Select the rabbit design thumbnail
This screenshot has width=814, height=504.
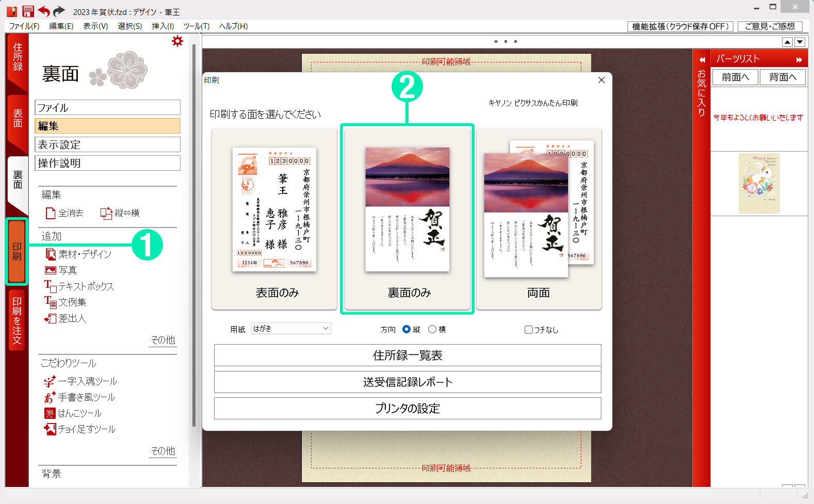(x=759, y=184)
